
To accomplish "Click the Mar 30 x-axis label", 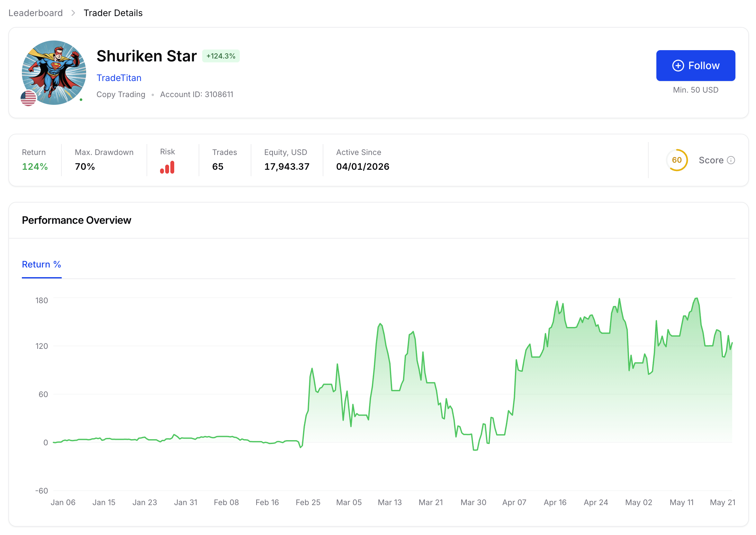I will coord(473,503).
